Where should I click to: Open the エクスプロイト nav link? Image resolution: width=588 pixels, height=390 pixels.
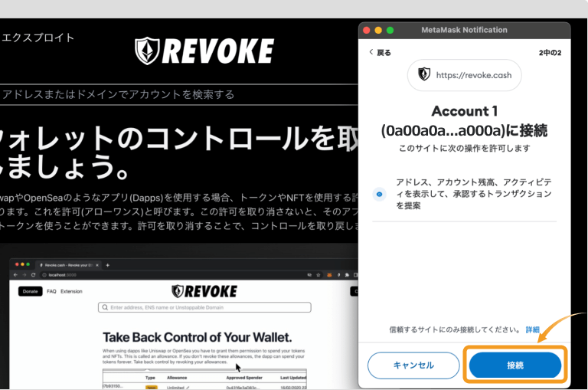[38, 38]
